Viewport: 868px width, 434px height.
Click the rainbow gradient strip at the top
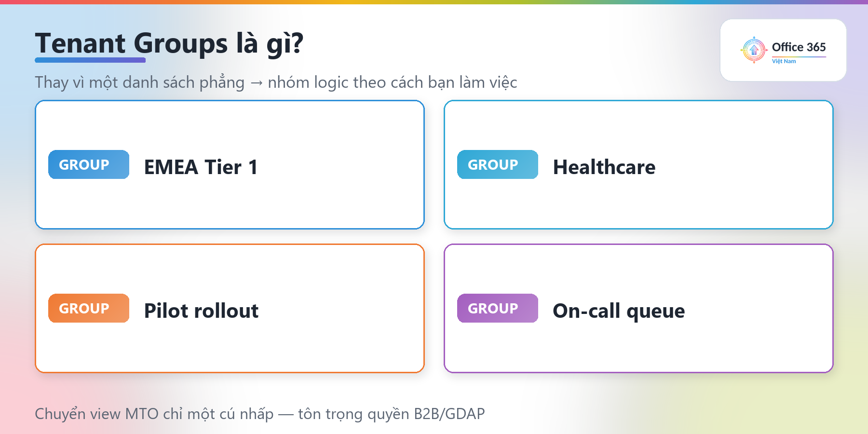(434, 2)
